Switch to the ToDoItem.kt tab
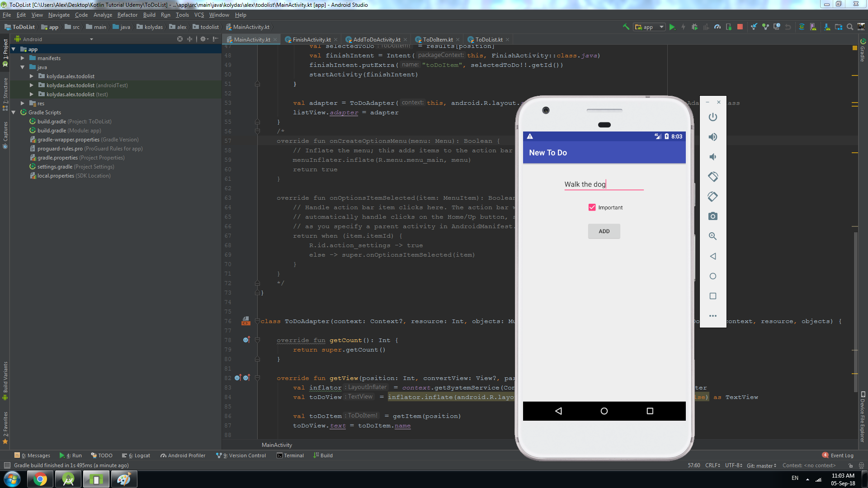 tap(438, 40)
